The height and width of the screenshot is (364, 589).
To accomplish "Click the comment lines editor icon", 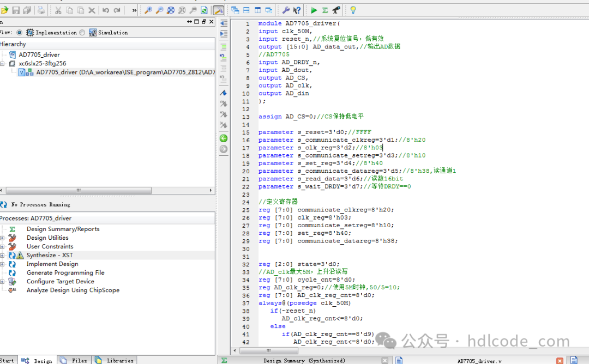I will click(x=224, y=47).
